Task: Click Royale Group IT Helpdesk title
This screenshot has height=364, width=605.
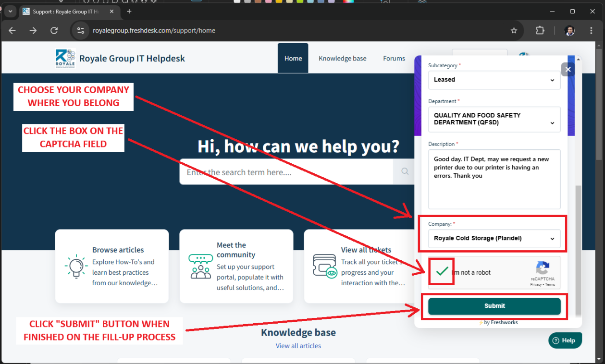Action: pos(132,59)
